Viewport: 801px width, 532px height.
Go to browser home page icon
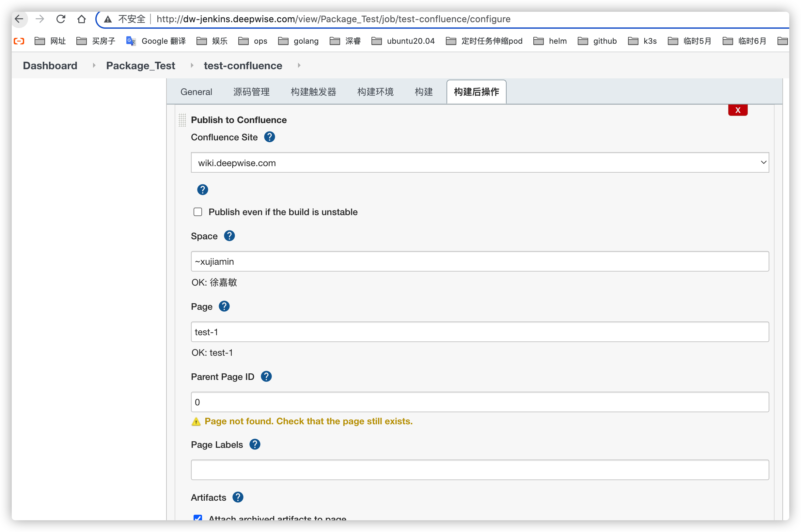click(81, 19)
